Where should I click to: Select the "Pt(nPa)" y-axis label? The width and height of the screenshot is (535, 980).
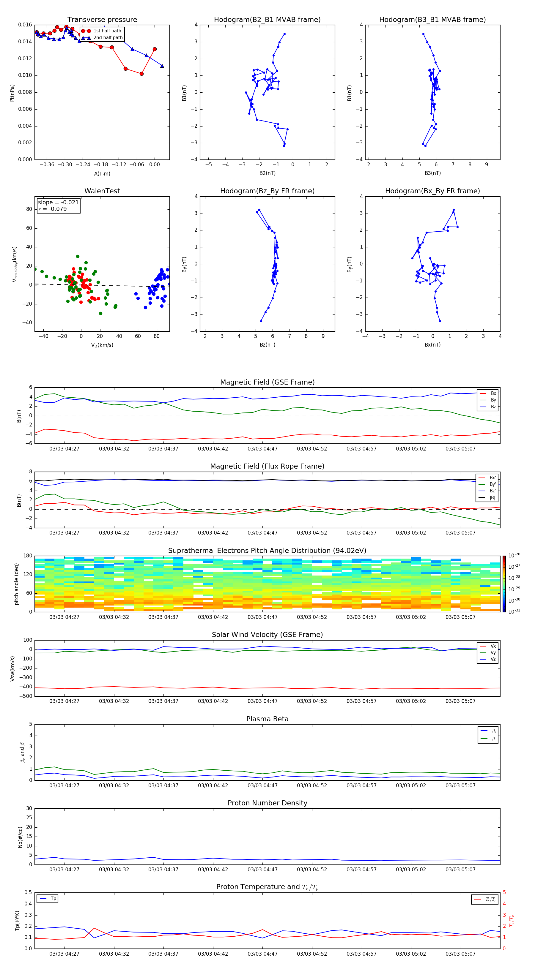(x=12, y=92)
